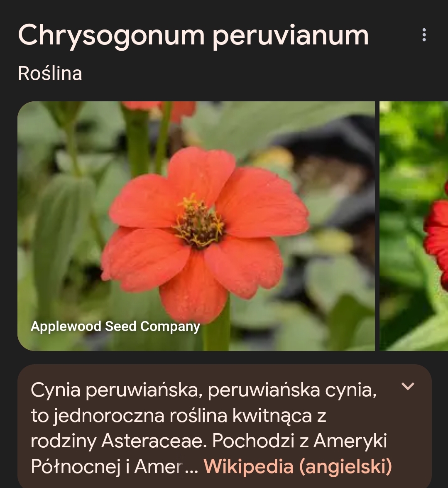
Task: Open the Wikipedia (angielski) link
Action: [x=298, y=466]
